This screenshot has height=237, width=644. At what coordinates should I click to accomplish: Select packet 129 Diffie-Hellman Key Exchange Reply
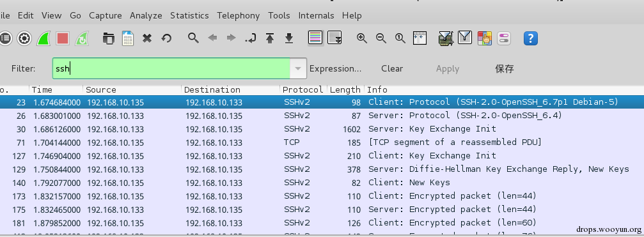322,169
